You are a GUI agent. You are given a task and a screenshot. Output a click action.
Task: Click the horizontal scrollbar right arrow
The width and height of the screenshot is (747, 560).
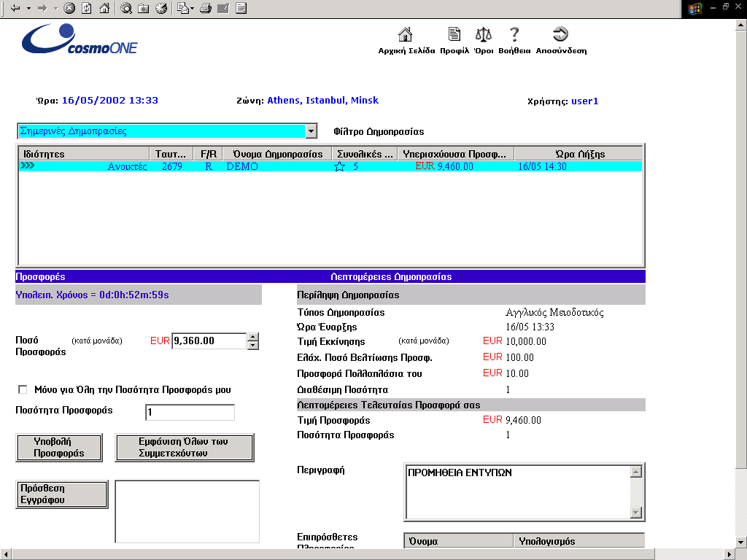pyautogui.click(x=729, y=554)
